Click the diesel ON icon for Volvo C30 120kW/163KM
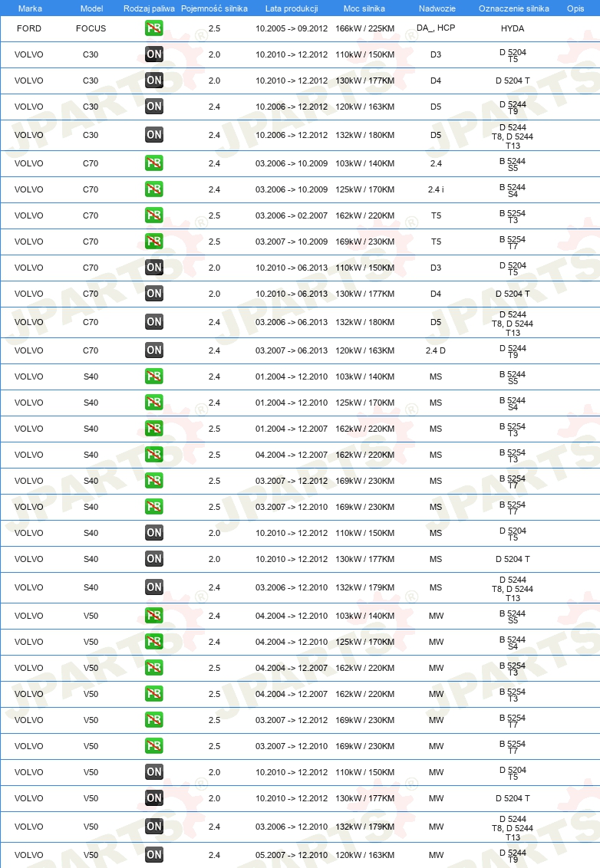The height and width of the screenshot is (868, 600). (154, 107)
